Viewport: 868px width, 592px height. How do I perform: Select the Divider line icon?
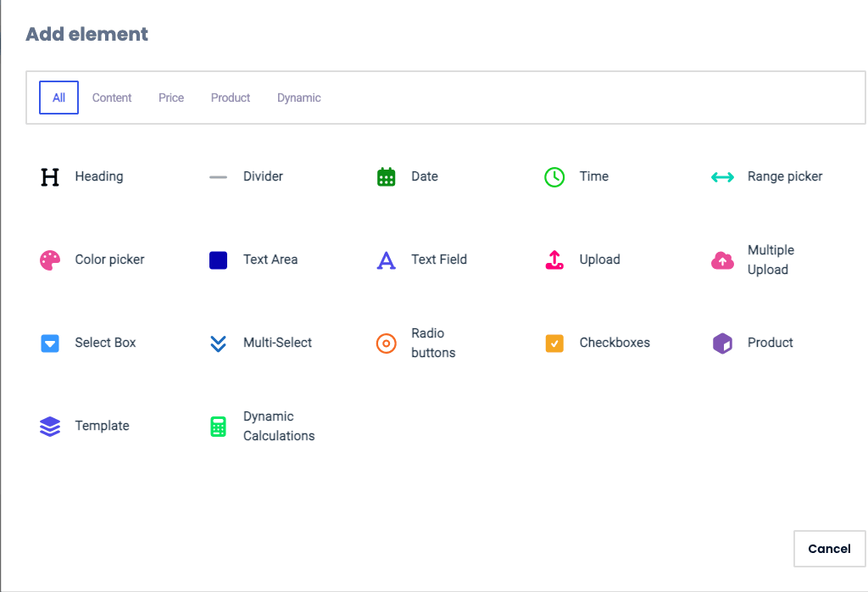(x=218, y=177)
